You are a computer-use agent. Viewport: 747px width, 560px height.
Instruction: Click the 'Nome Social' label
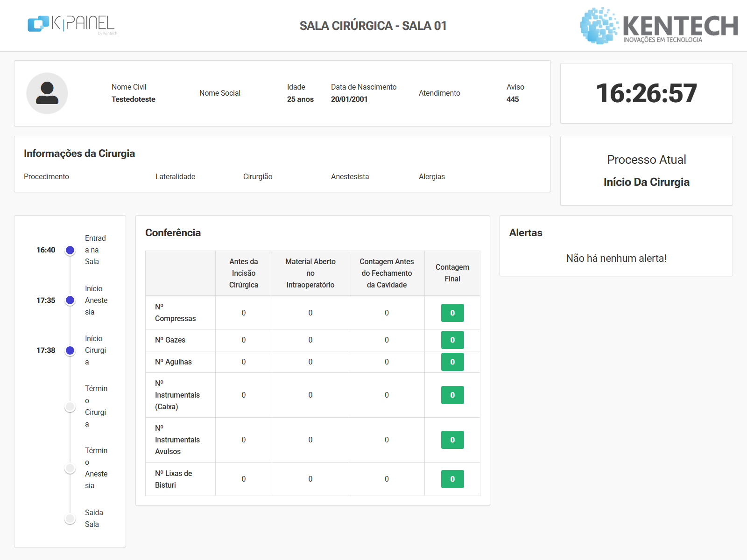tap(220, 93)
